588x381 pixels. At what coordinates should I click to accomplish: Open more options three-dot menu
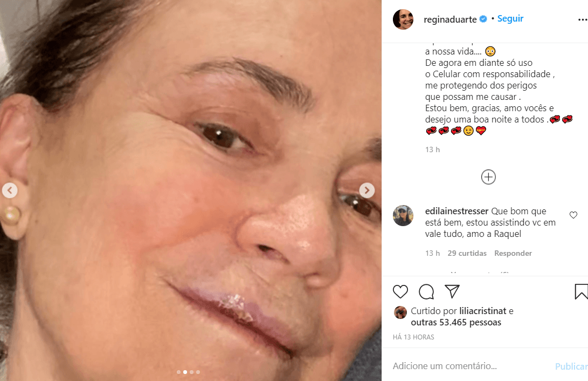click(x=583, y=19)
